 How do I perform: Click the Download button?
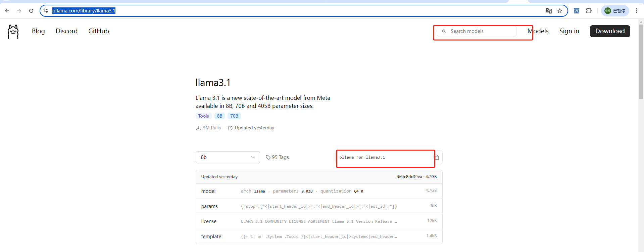coord(610,31)
